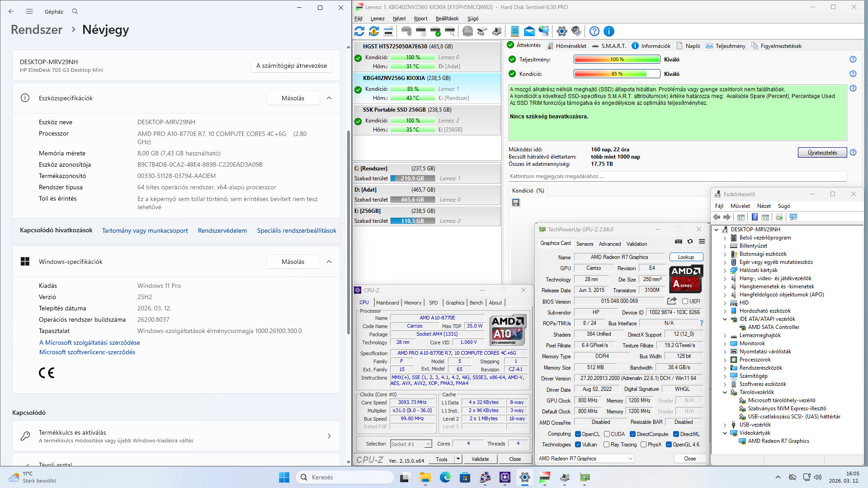The height and width of the screenshot is (488, 868).
Task: Save condition graph using floppy disk icon
Action: pyautogui.click(x=516, y=203)
